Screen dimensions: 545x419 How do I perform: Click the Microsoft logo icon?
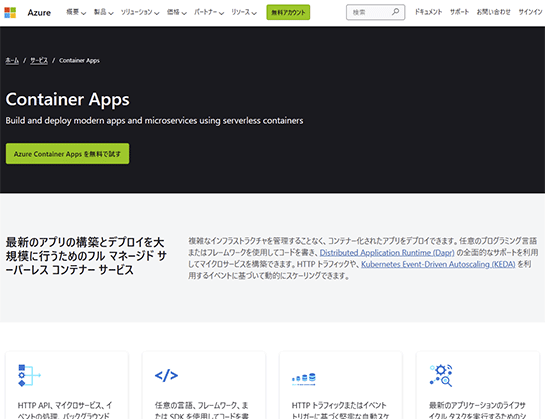[x=10, y=13]
